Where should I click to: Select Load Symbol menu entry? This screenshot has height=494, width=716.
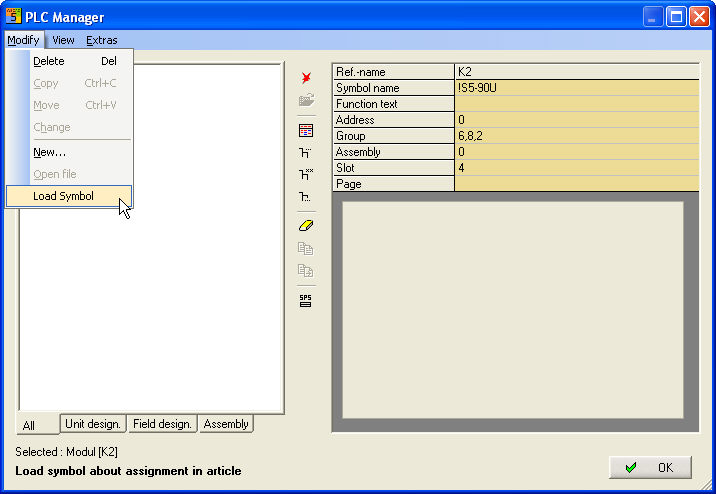point(69,196)
